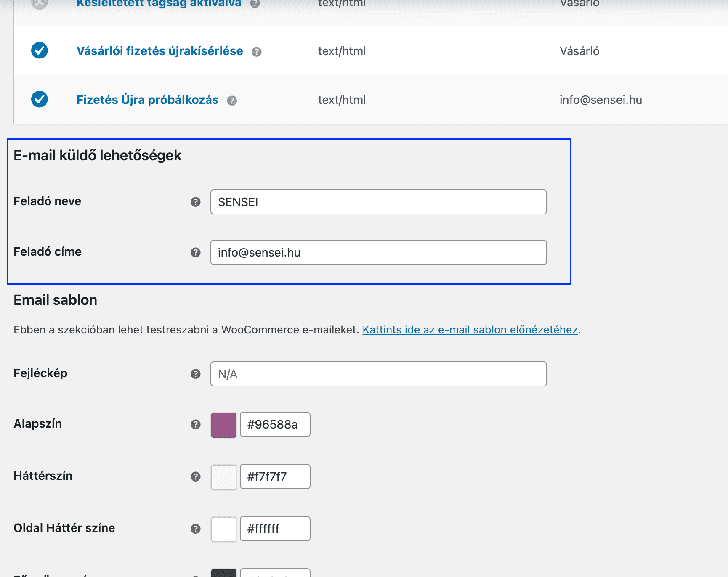Select the Email sablon heading

click(x=56, y=300)
